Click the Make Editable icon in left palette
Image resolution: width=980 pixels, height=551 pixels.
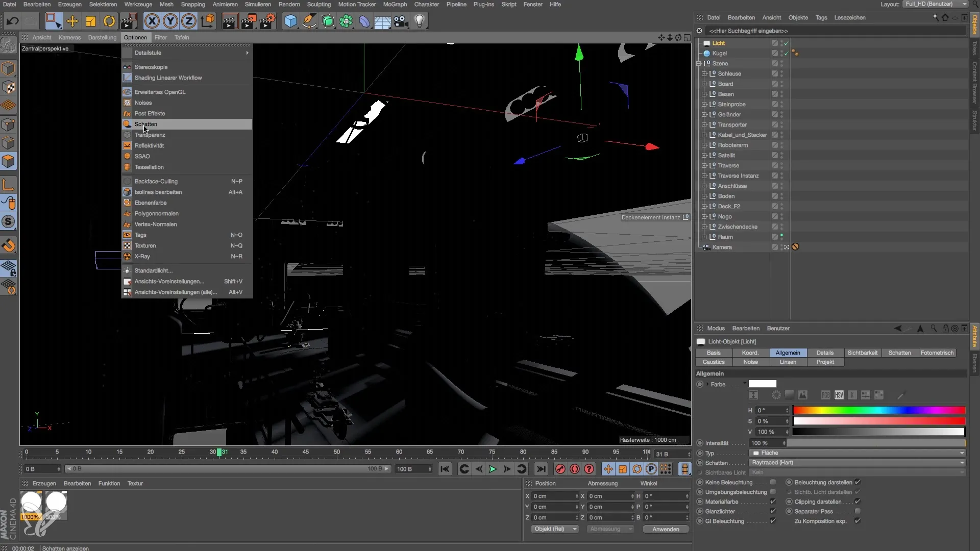(9, 45)
